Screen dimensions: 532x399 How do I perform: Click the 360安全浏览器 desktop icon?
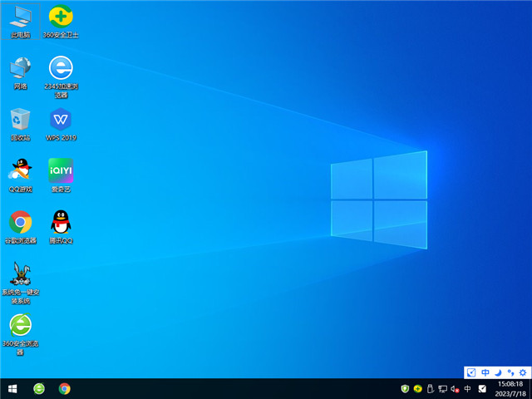20,325
